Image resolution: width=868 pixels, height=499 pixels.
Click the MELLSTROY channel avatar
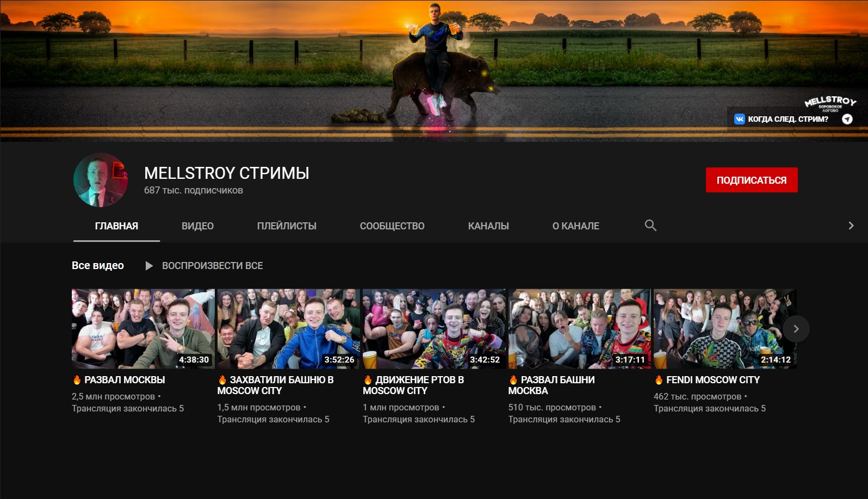point(101,180)
